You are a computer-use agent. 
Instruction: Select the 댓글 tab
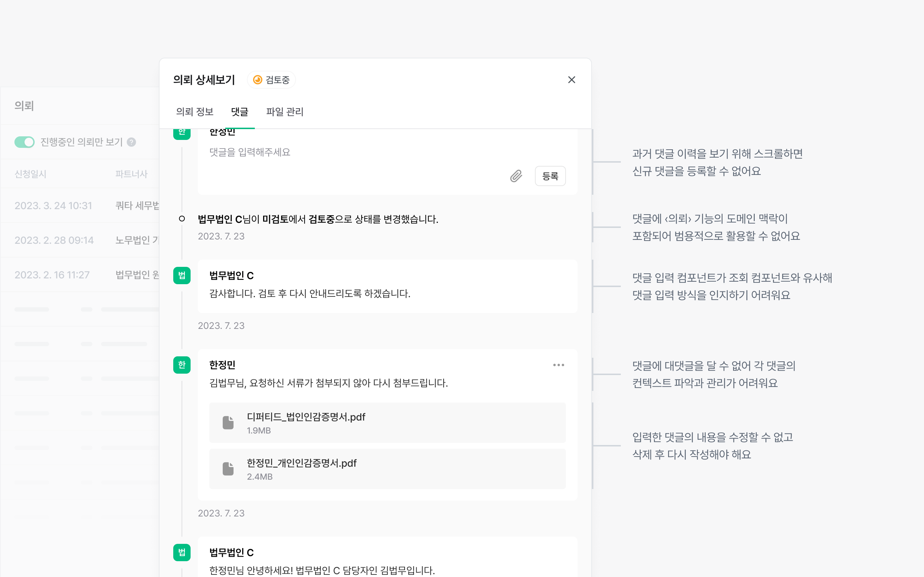click(x=240, y=112)
